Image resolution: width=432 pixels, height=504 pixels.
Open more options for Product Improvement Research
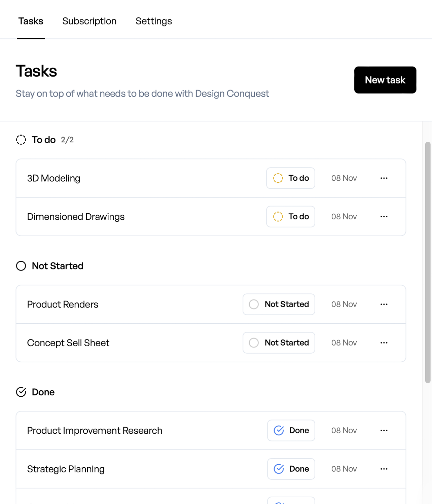(384, 430)
